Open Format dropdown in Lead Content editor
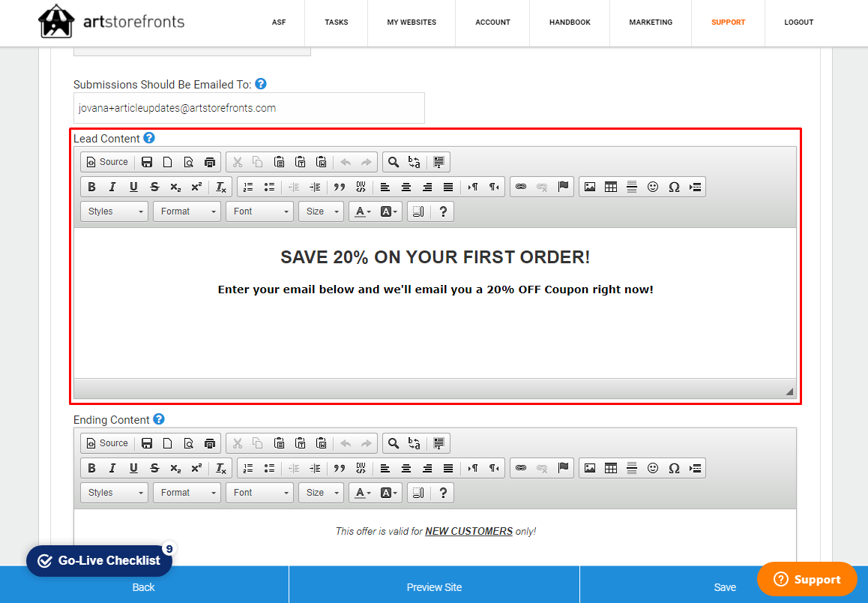This screenshot has height=603, width=868. click(x=187, y=211)
